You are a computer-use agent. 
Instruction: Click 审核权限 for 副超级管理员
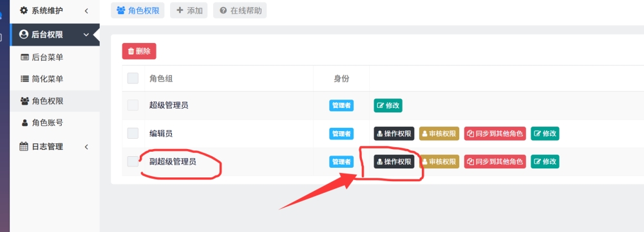pos(439,161)
